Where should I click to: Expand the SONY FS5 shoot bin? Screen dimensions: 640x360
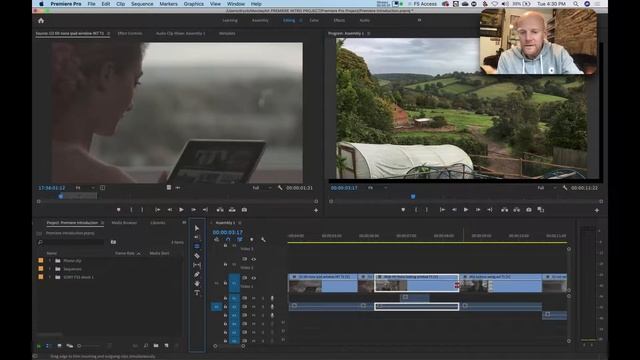(x=50, y=277)
